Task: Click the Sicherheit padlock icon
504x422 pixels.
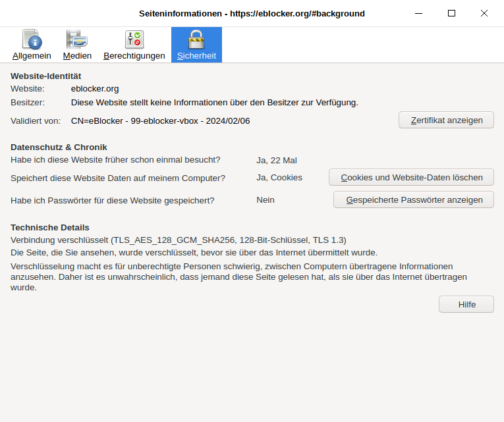Action: [x=196, y=40]
